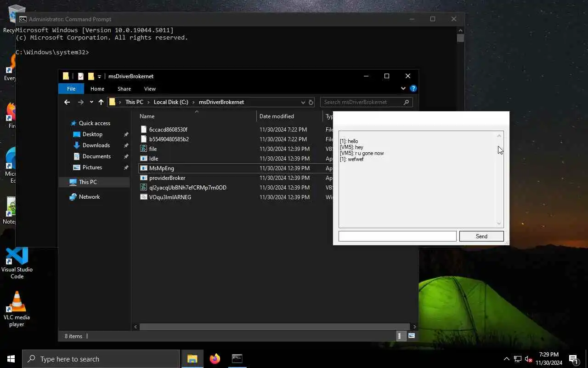Open Downloads in the navigation pane
This screenshot has width=588, height=368.
click(x=96, y=145)
